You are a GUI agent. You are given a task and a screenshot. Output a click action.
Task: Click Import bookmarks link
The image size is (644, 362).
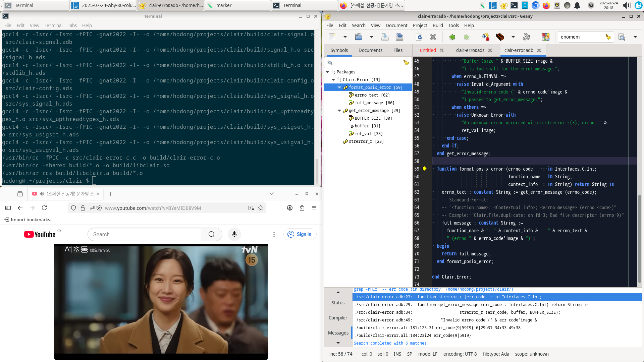point(29,220)
